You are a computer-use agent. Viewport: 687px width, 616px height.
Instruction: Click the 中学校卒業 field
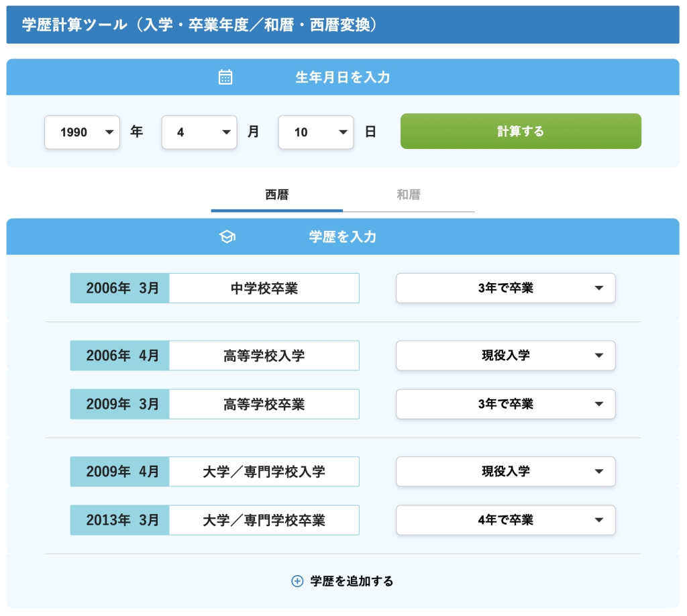pyautogui.click(x=264, y=288)
